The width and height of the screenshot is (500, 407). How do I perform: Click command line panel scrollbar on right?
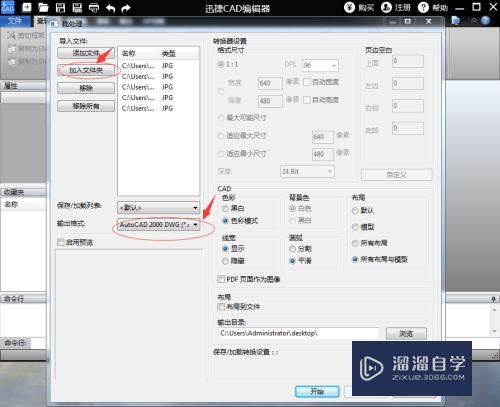[x=494, y=320]
